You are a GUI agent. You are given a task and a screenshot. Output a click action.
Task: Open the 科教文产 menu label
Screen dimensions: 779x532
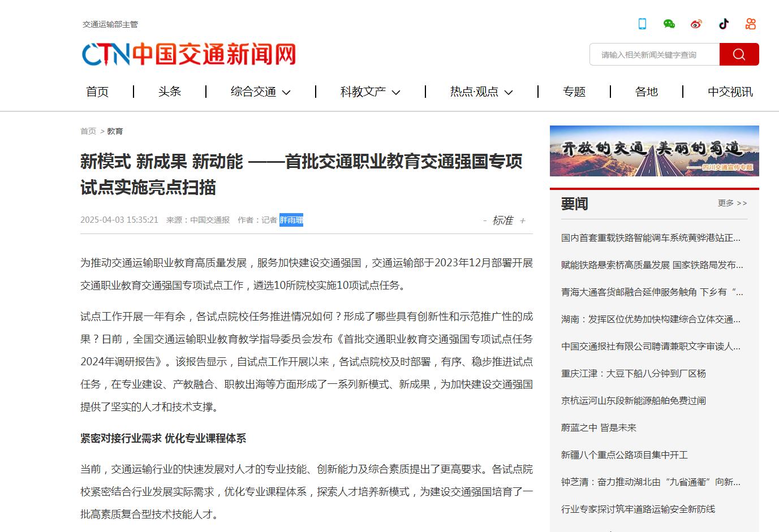363,92
